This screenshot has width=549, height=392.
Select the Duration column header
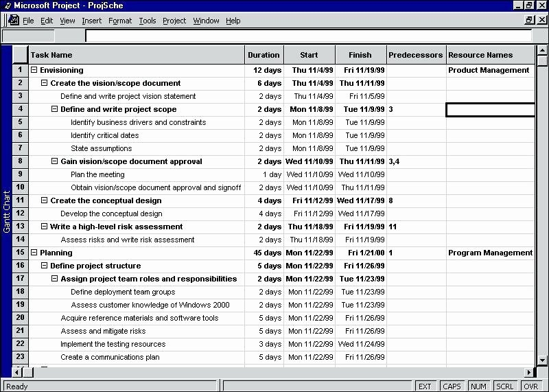pos(264,55)
